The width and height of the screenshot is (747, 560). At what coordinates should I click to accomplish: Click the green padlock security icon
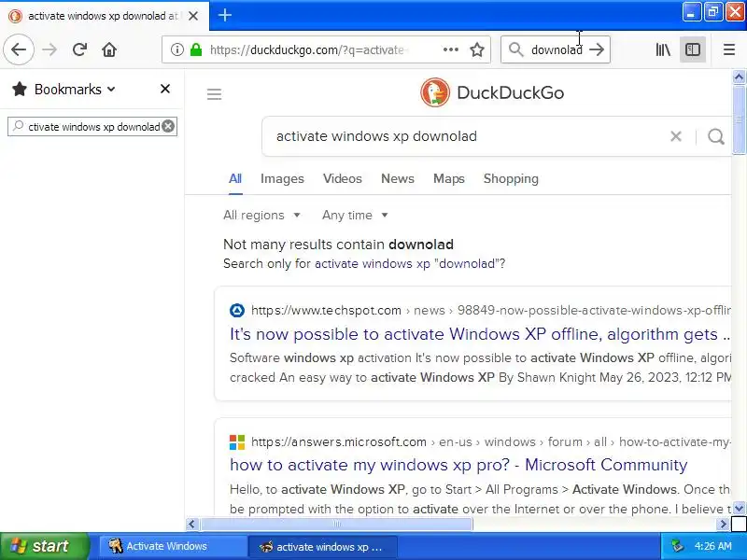click(x=196, y=49)
